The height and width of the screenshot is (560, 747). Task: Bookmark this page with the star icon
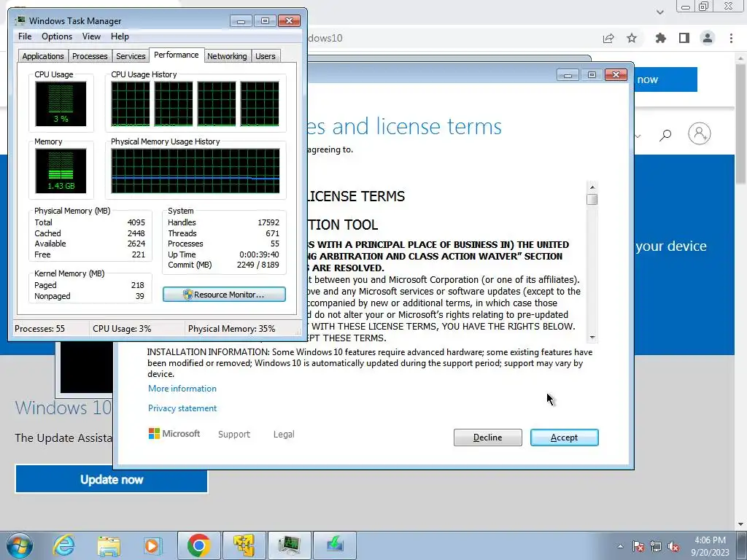[x=632, y=38]
